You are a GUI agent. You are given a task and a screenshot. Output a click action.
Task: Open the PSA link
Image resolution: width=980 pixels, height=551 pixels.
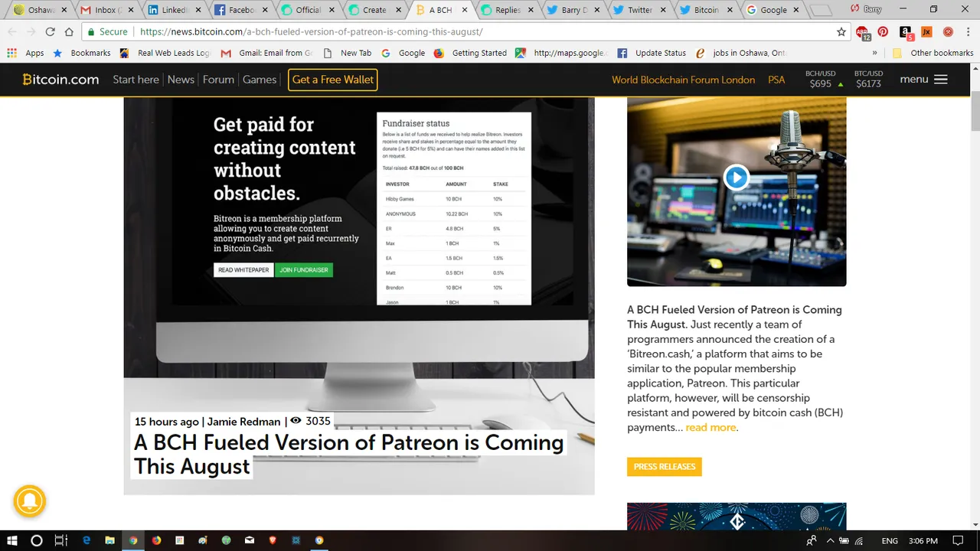coord(776,80)
